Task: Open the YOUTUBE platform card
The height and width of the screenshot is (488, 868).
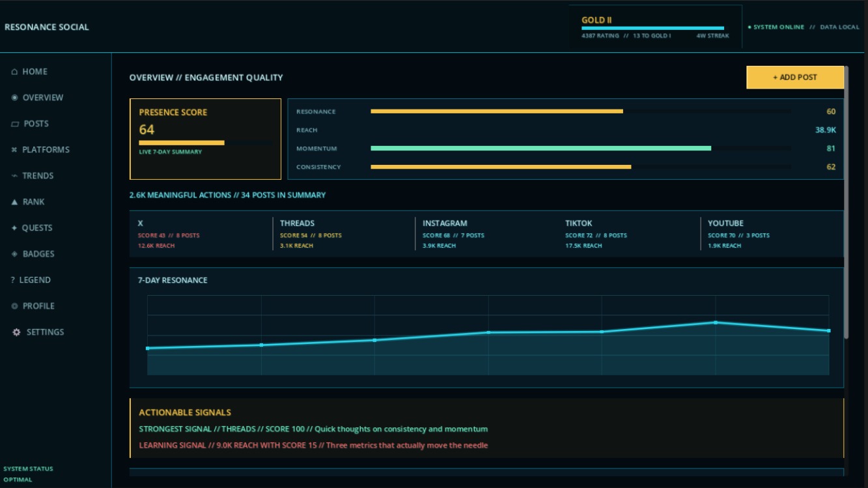Action: pos(771,234)
